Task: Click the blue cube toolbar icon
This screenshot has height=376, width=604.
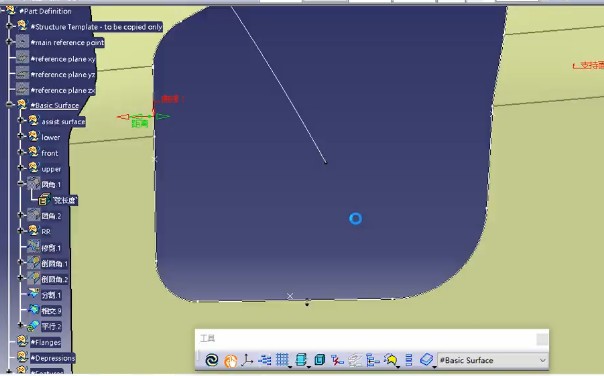Action: click(319, 360)
